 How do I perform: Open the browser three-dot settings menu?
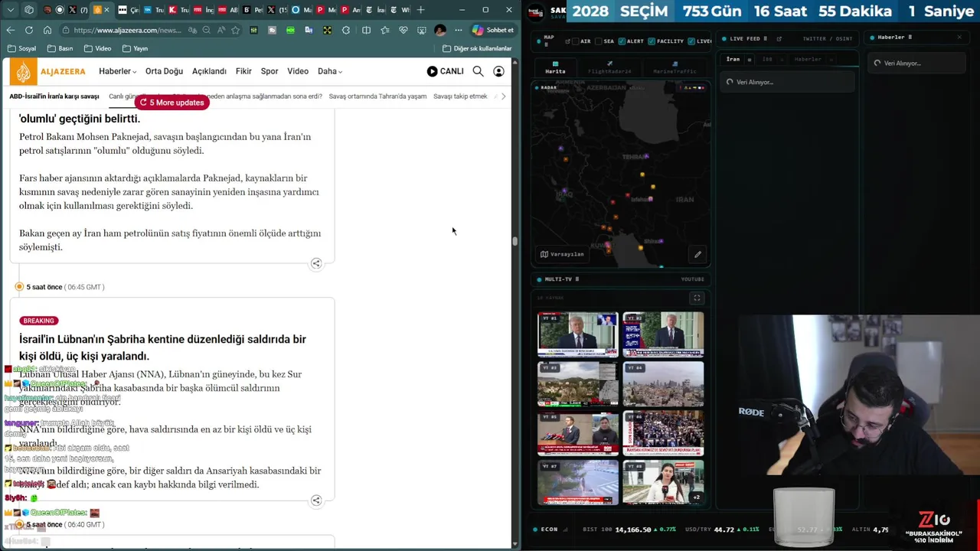459,30
